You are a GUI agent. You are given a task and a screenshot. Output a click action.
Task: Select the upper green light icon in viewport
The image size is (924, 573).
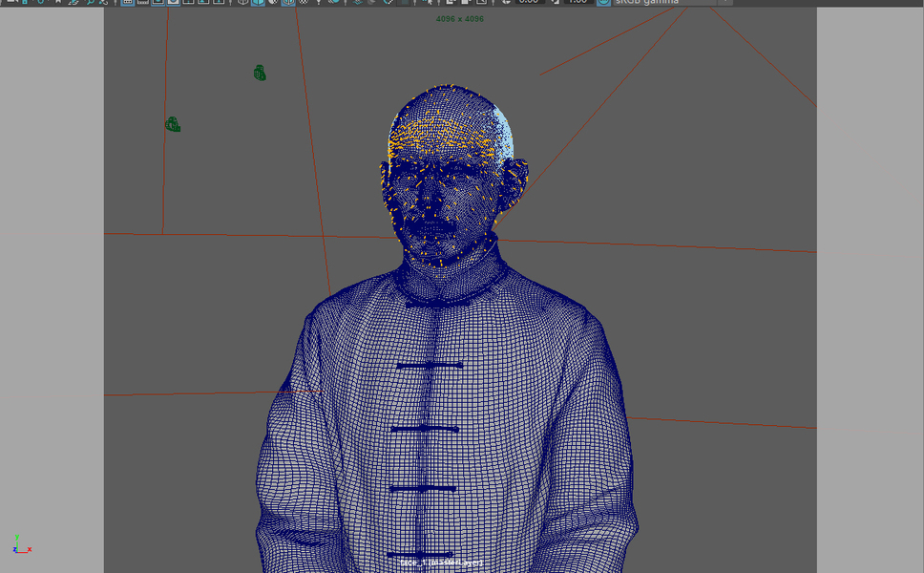pos(260,74)
